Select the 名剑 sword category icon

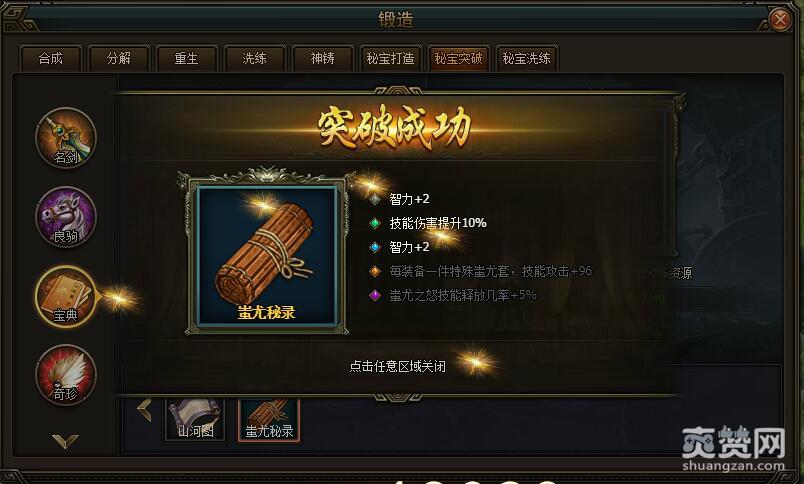[66, 137]
